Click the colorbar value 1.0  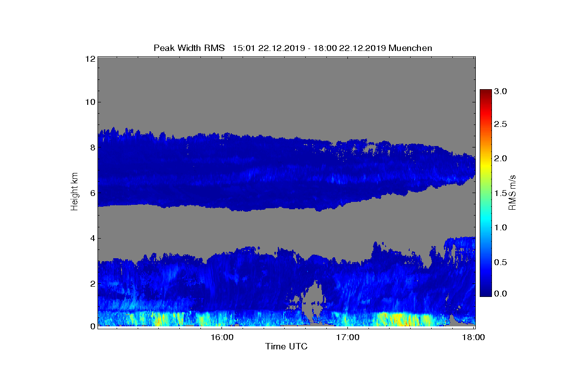click(x=500, y=227)
